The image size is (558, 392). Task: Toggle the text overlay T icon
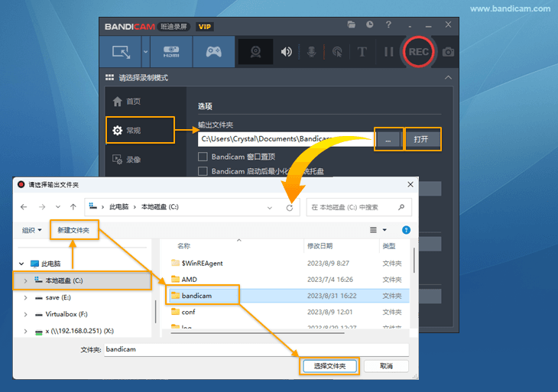(x=362, y=52)
